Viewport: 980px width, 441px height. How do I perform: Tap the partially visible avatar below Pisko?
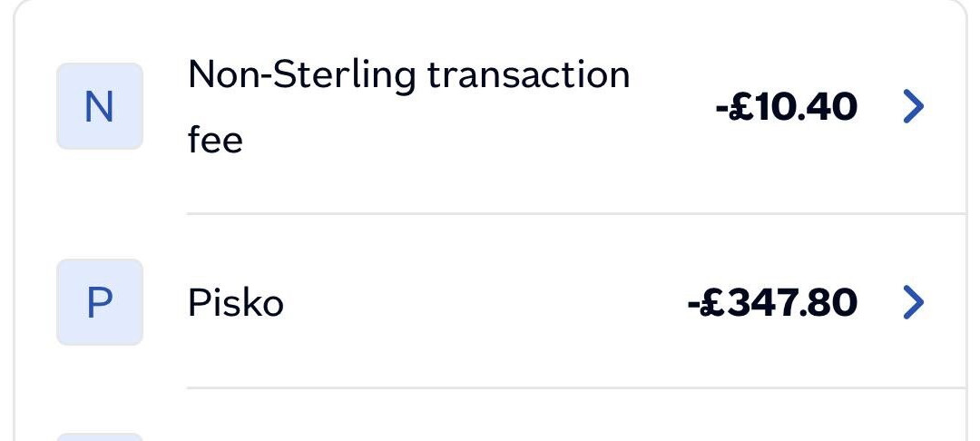point(99,436)
